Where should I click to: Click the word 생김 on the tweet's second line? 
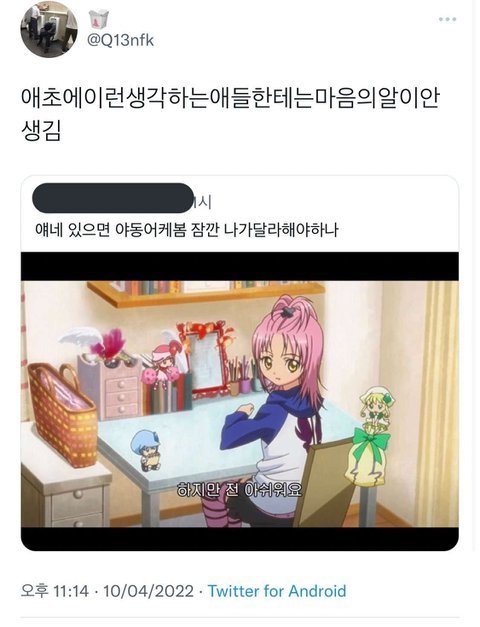pos(41,131)
